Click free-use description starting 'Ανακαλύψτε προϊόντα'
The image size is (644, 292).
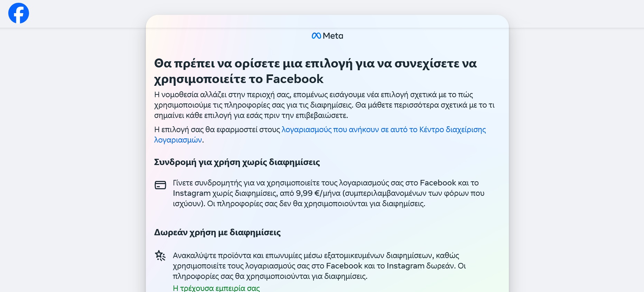(319, 266)
